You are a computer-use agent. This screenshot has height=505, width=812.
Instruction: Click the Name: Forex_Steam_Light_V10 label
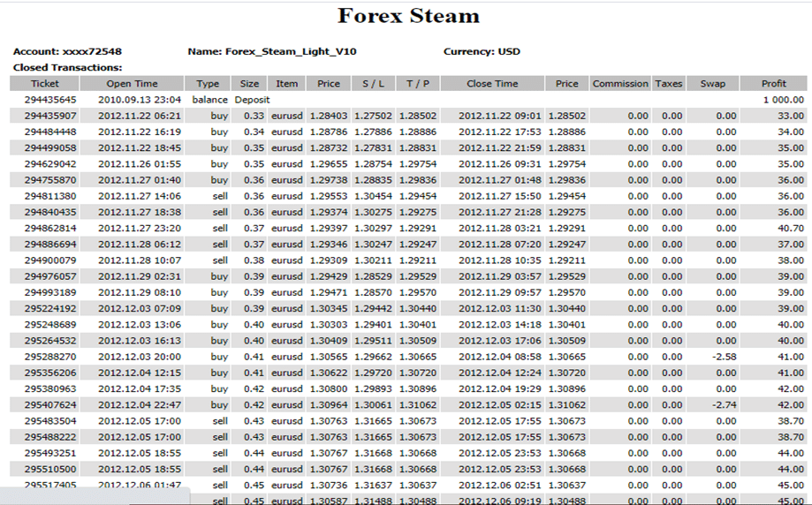point(272,51)
